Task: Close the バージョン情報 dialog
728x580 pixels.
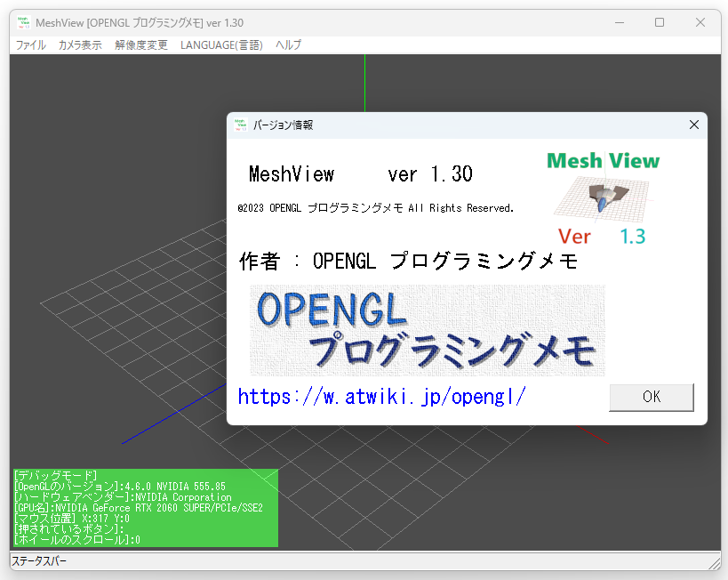Action: (x=694, y=125)
